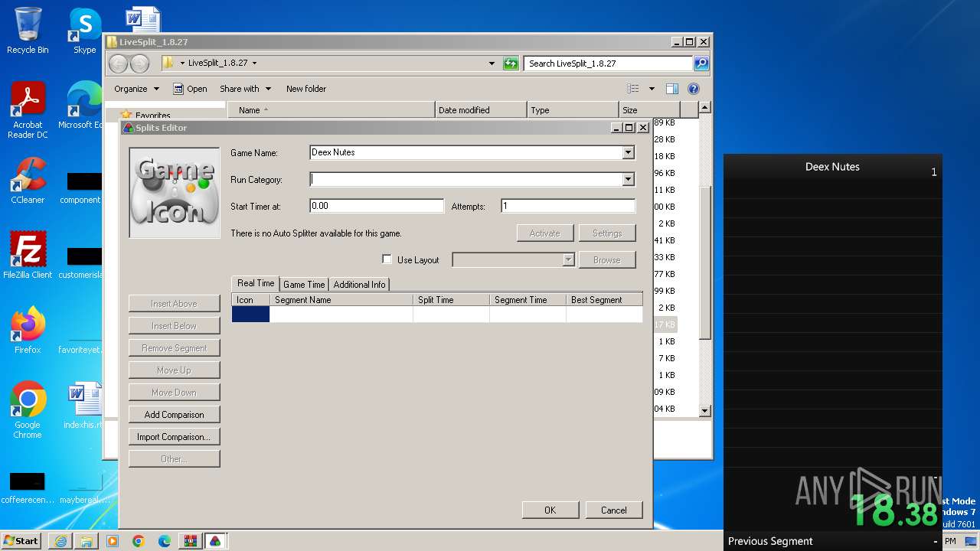Click Explorer's forward navigation arrow
The image size is (980, 551).
pos(139,64)
